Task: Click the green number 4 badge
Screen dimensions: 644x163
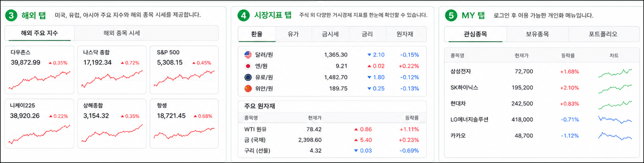Action: click(244, 15)
